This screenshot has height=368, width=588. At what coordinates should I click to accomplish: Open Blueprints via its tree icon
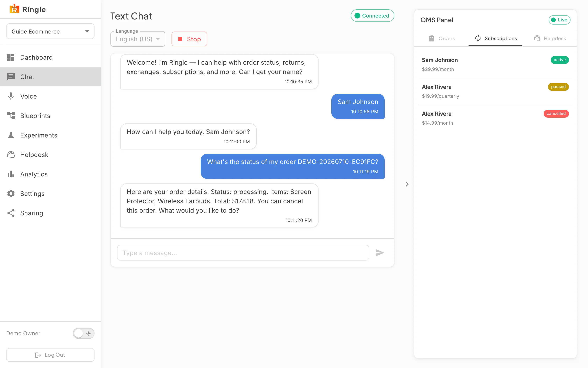(11, 116)
